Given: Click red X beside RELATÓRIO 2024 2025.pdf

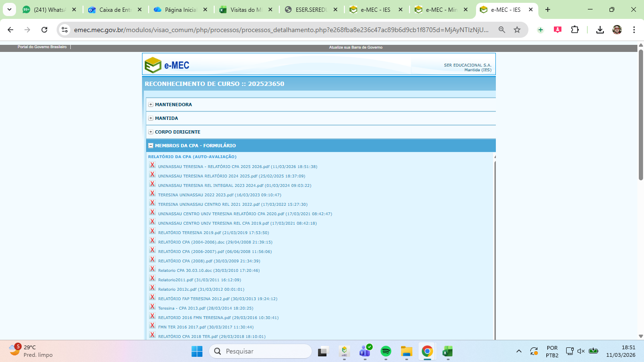Looking at the screenshot, I should (152, 175).
